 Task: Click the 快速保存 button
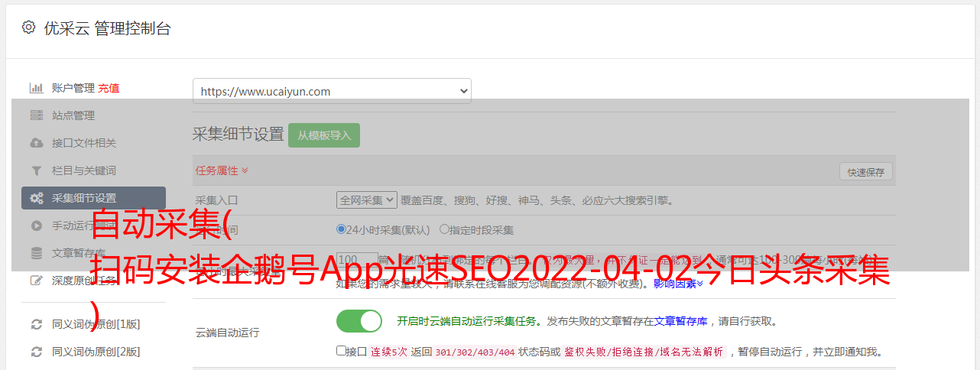865,172
